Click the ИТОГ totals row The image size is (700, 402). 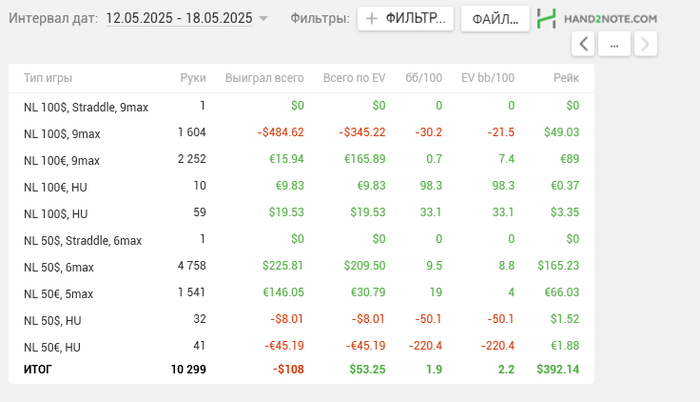pyautogui.click(x=38, y=369)
